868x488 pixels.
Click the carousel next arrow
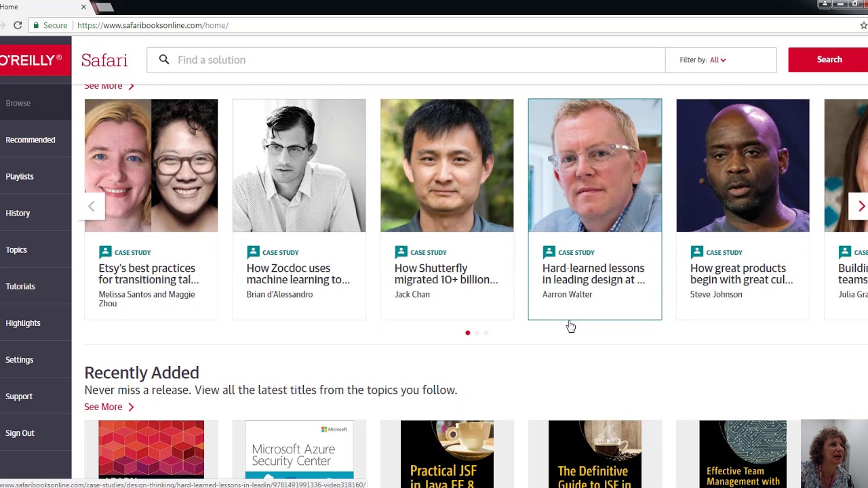pyautogui.click(x=860, y=206)
